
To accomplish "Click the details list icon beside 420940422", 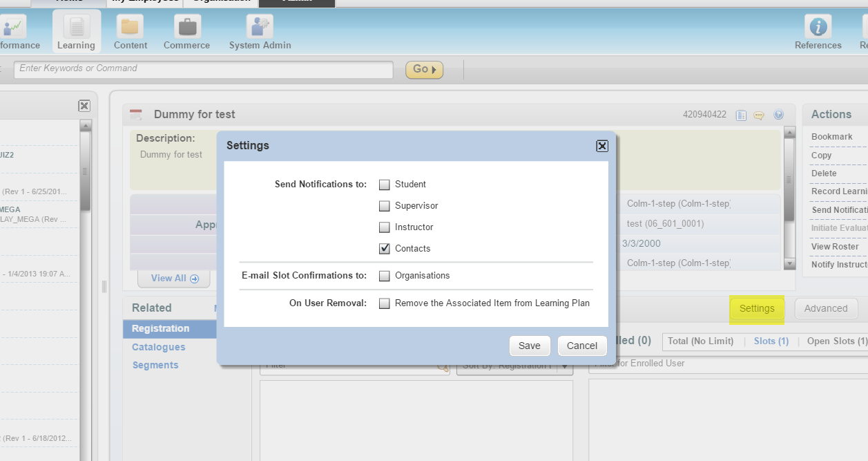I will pos(741,115).
